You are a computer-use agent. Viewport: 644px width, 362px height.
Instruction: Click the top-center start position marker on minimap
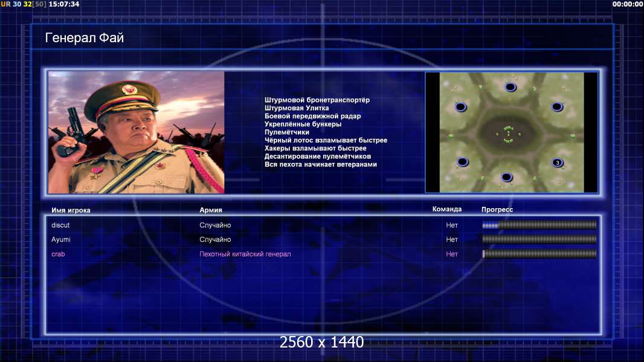(510, 87)
